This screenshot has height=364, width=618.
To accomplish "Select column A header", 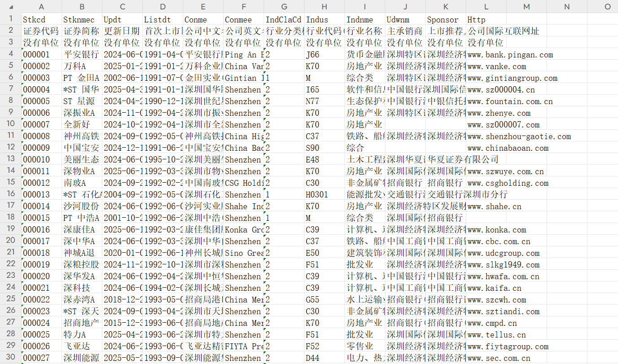I will (42, 7).
